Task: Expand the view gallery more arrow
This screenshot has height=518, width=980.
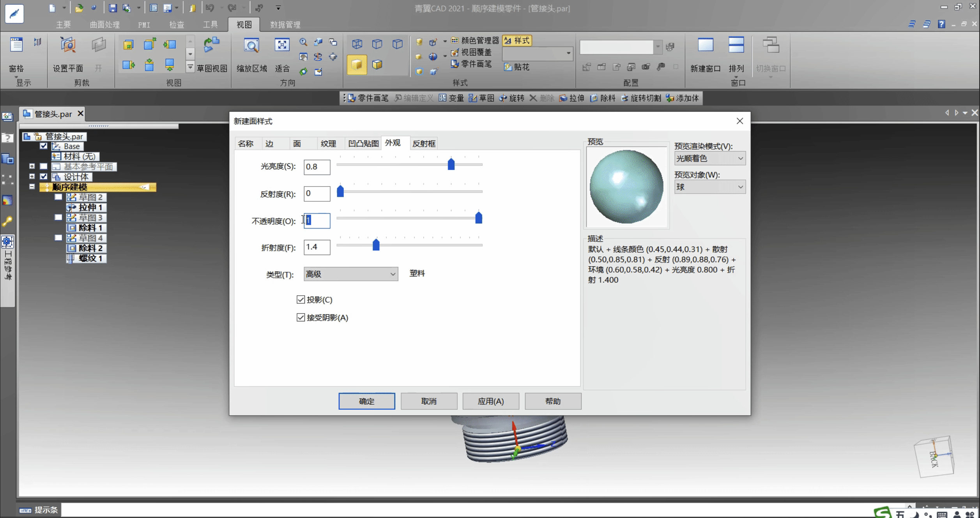Action: pos(190,67)
